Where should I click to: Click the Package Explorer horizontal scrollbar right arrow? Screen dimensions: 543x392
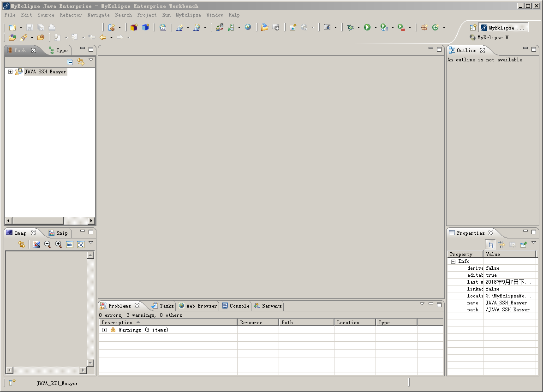91,221
